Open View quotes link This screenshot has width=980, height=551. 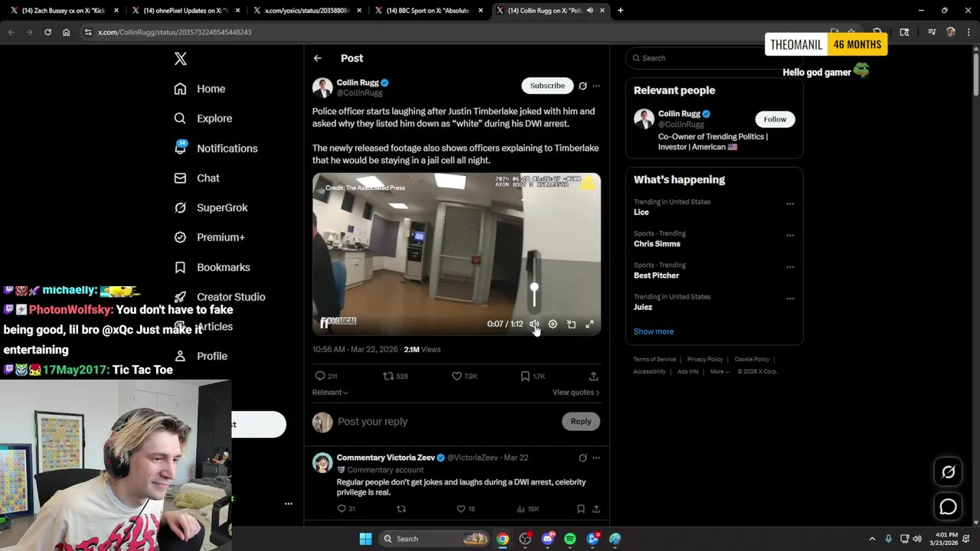[x=576, y=393]
